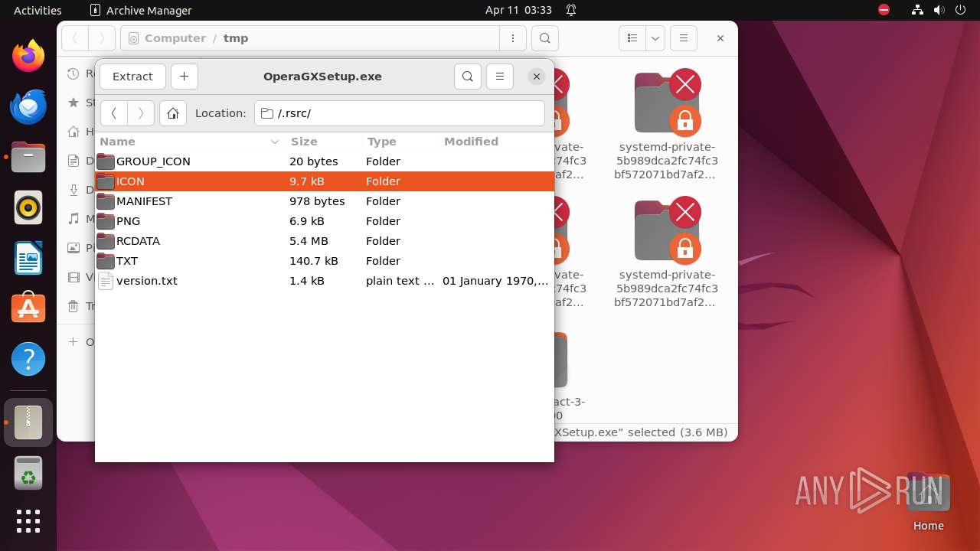Screen dimensions: 980x551
Task: Sort by Name column header
Action: pos(190,142)
